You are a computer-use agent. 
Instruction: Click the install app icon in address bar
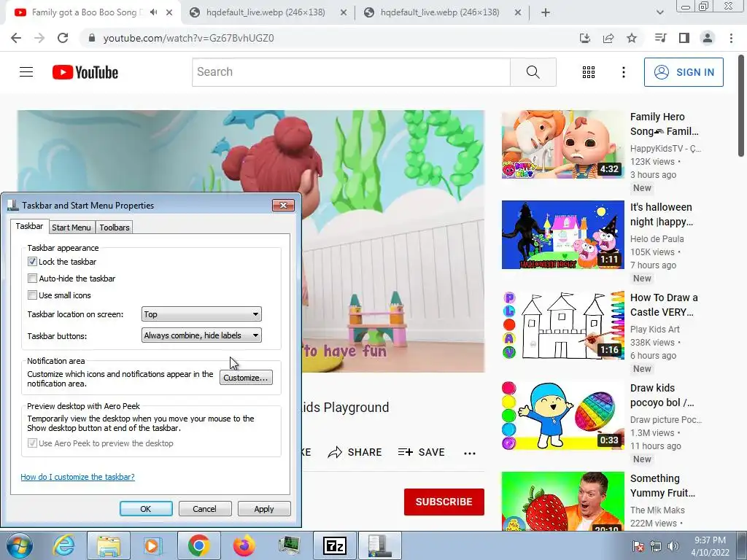[585, 38]
